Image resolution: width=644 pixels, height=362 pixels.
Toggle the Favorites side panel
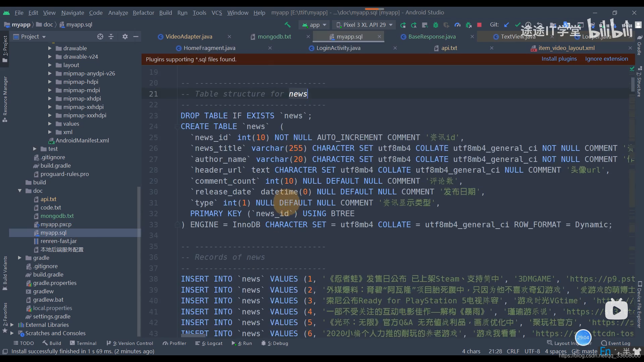tap(5, 317)
